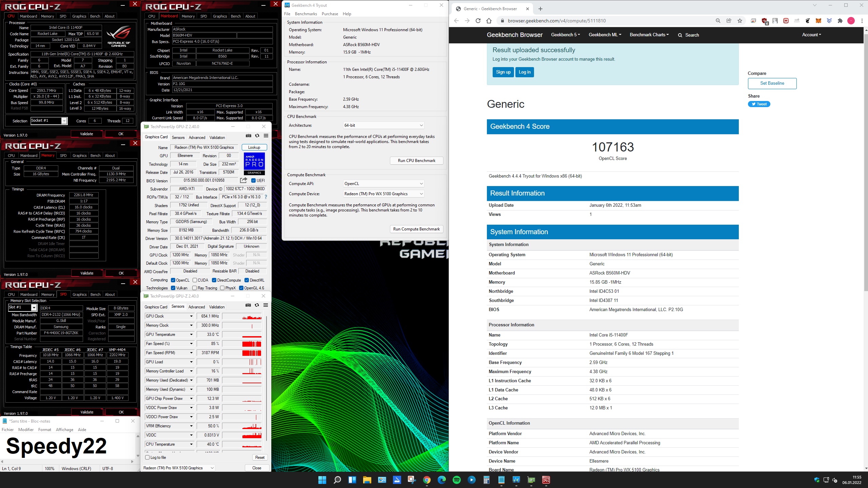Screen dimensions: 868x488
Task: Click BIOS export share icon in GPU-Z
Action: pos(243,180)
